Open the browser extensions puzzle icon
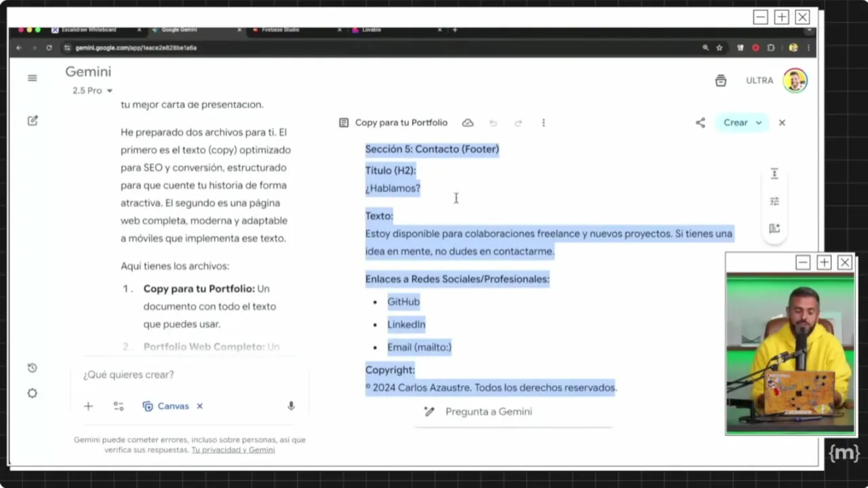 pos(771,48)
